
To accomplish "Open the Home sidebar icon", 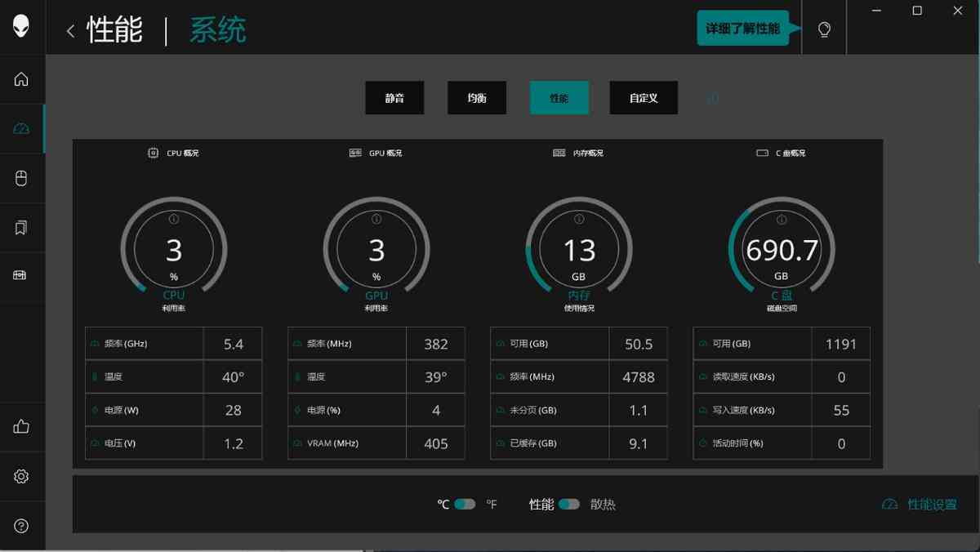I will (21, 79).
